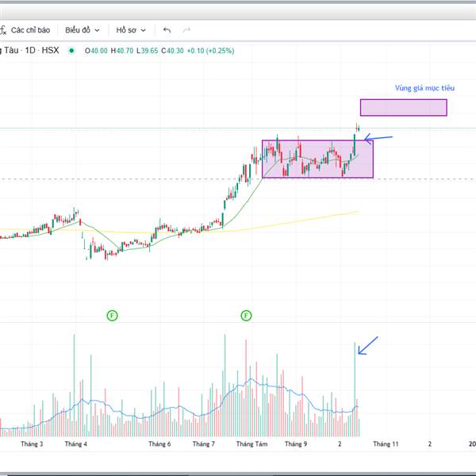Screen dimensions: 476x476
Task: Click the F marker near Tháng 4
Action: [x=112, y=316]
